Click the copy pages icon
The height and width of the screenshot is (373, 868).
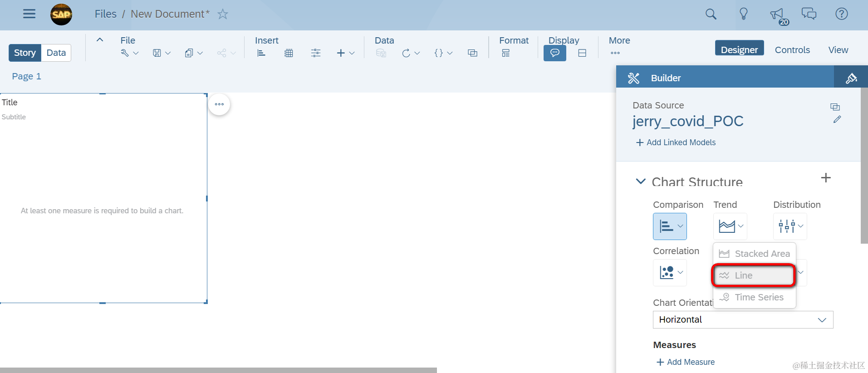coord(189,53)
